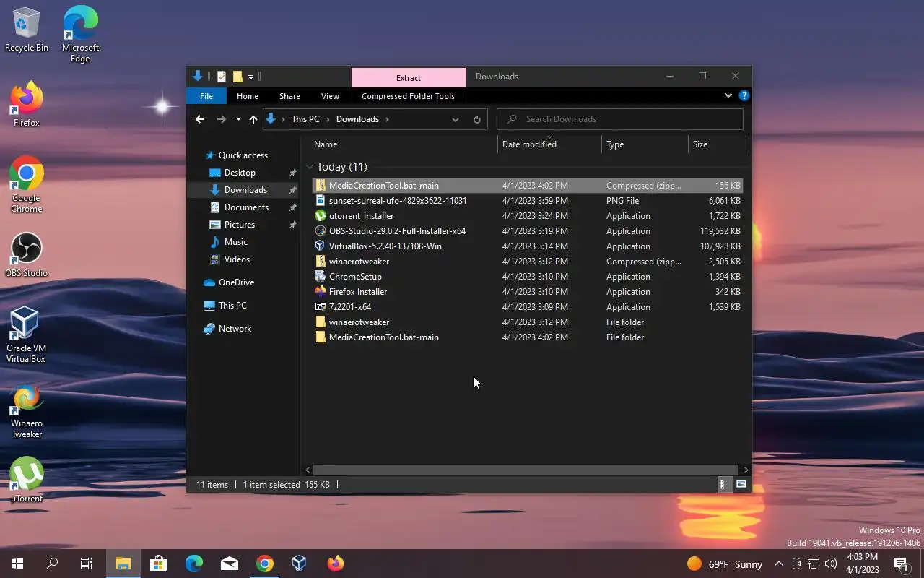Screen dimensions: 924x578
Task: Select the winaerotweaker File folder row
Action: [528, 322]
